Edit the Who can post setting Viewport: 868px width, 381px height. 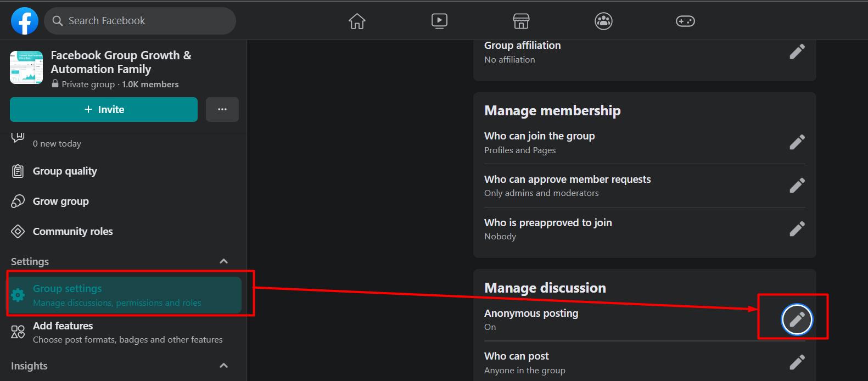coord(797,362)
